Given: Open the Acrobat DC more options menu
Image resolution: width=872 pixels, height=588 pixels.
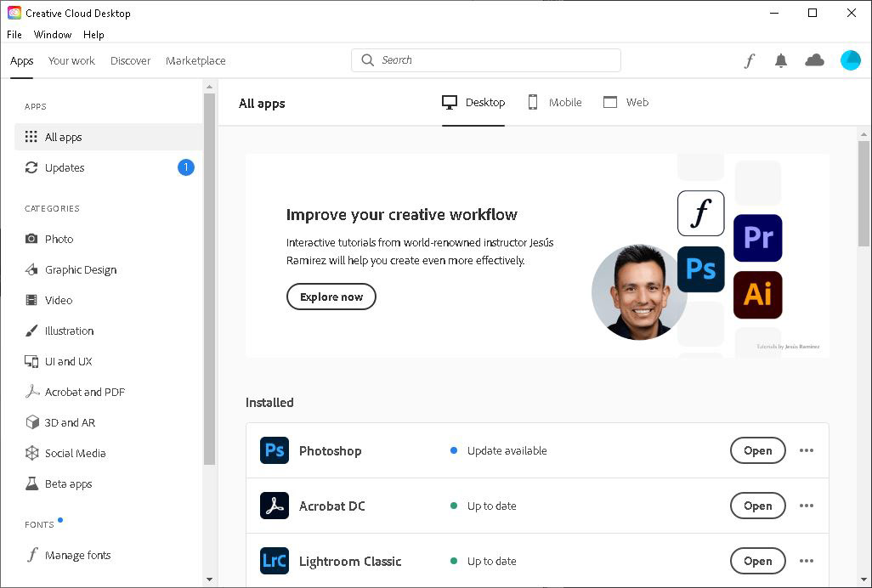Looking at the screenshot, I should (x=807, y=506).
